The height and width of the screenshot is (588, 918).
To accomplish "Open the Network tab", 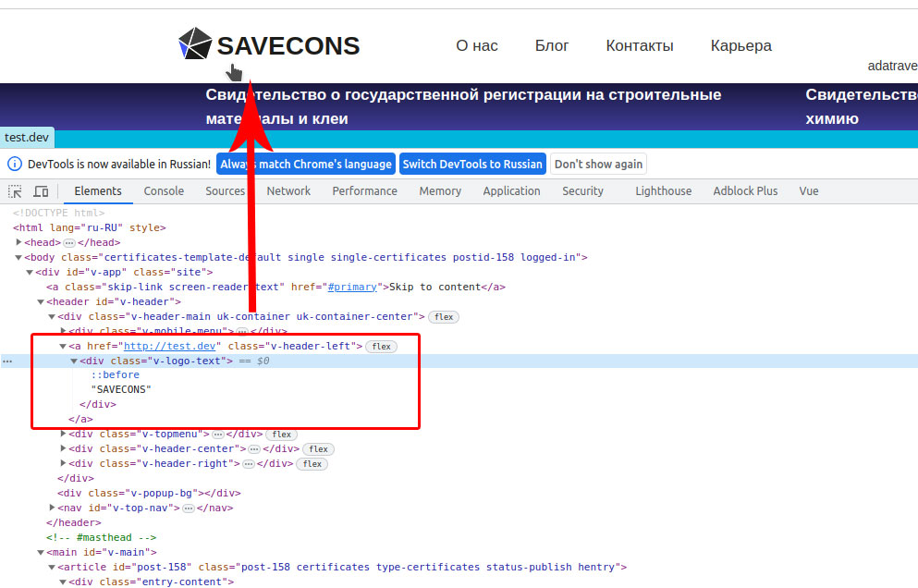I will [288, 191].
